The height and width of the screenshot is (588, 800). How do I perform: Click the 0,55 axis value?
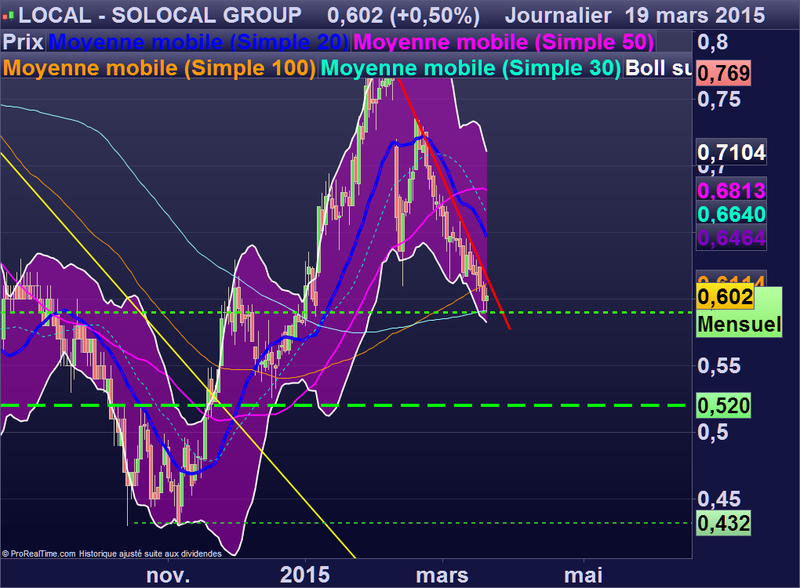click(x=719, y=366)
